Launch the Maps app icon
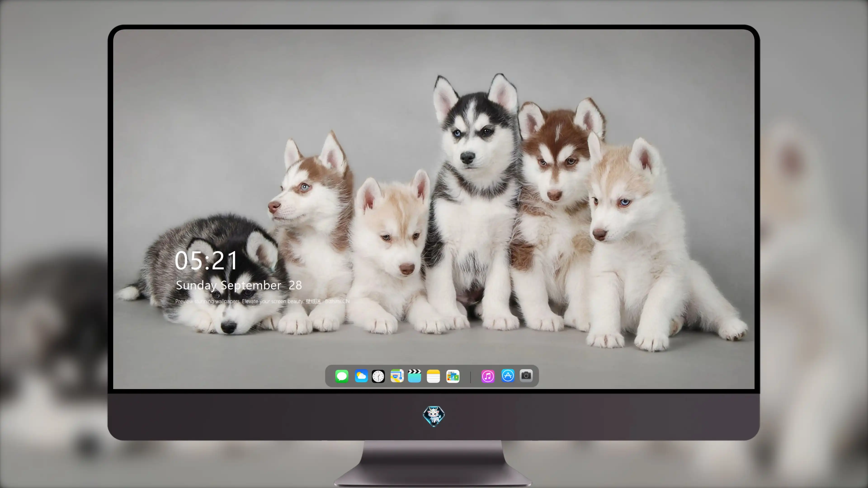This screenshot has width=868, height=488. click(x=397, y=376)
